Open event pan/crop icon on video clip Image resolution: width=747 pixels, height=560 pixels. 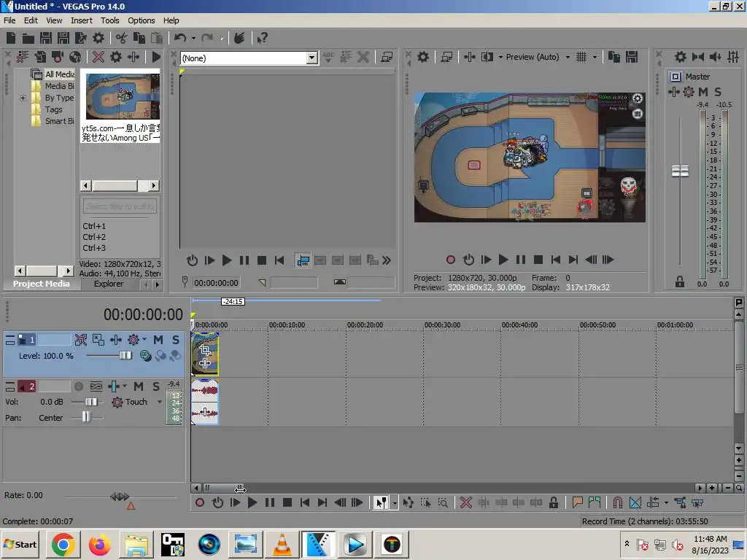point(205,351)
